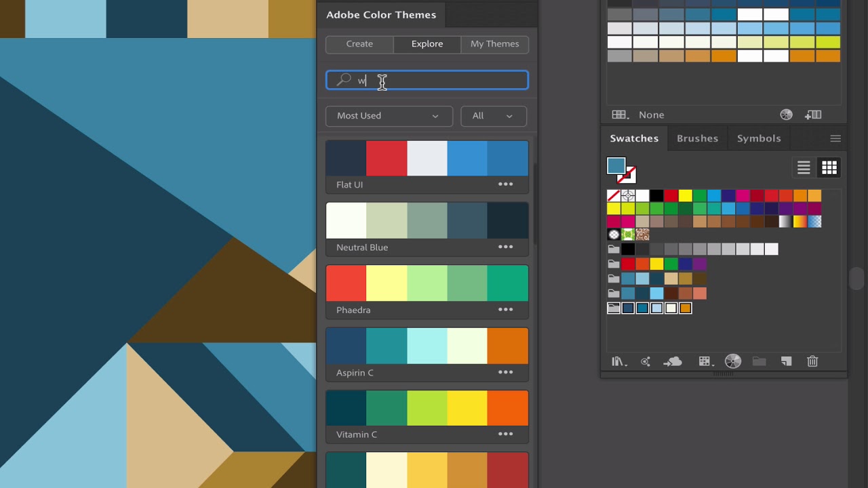The image size is (868, 488).
Task: Open the Neutral Blue theme more options
Action: pyautogui.click(x=506, y=247)
